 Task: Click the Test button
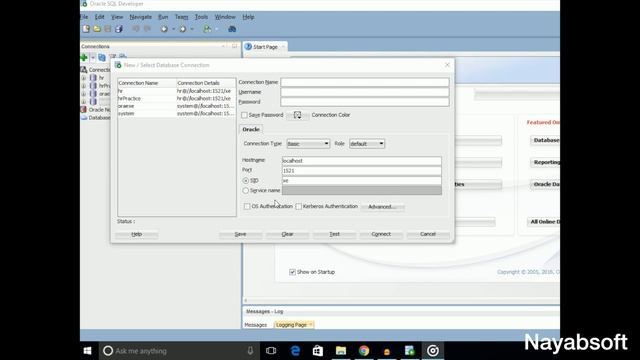pos(334,234)
